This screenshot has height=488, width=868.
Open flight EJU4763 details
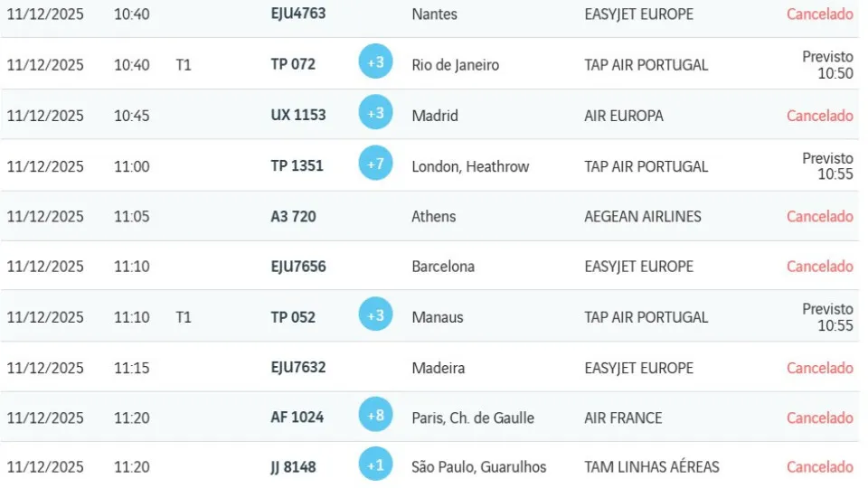(x=298, y=14)
